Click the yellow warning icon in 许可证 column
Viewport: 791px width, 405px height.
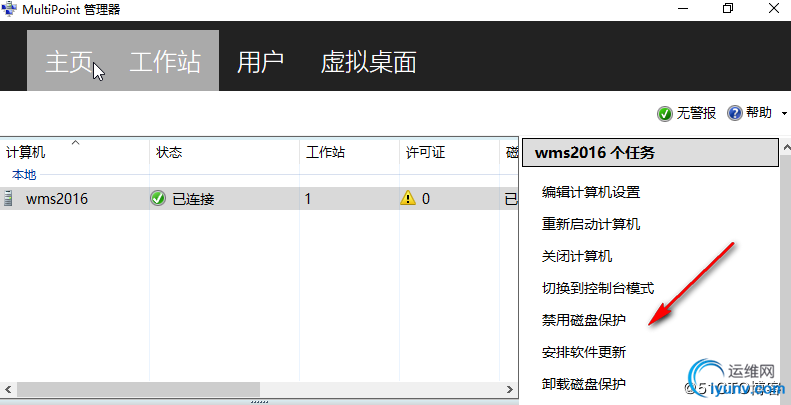click(408, 198)
